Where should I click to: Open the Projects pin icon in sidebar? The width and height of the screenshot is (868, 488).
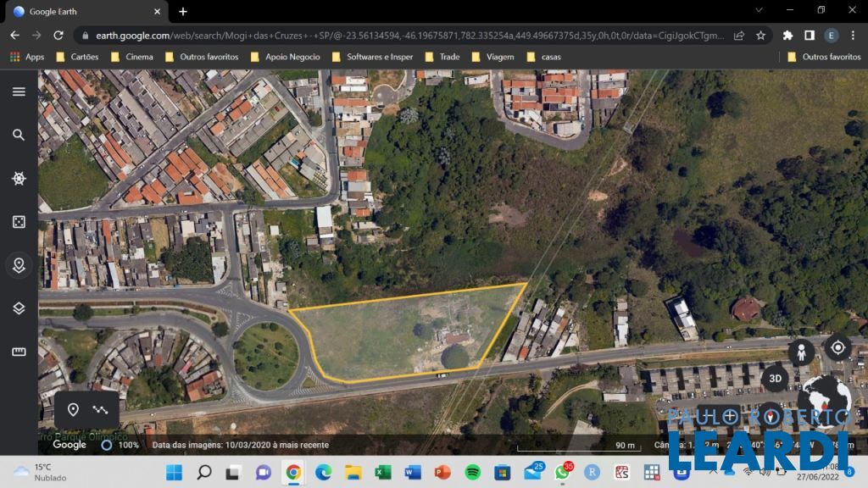(x=19, y=265)
